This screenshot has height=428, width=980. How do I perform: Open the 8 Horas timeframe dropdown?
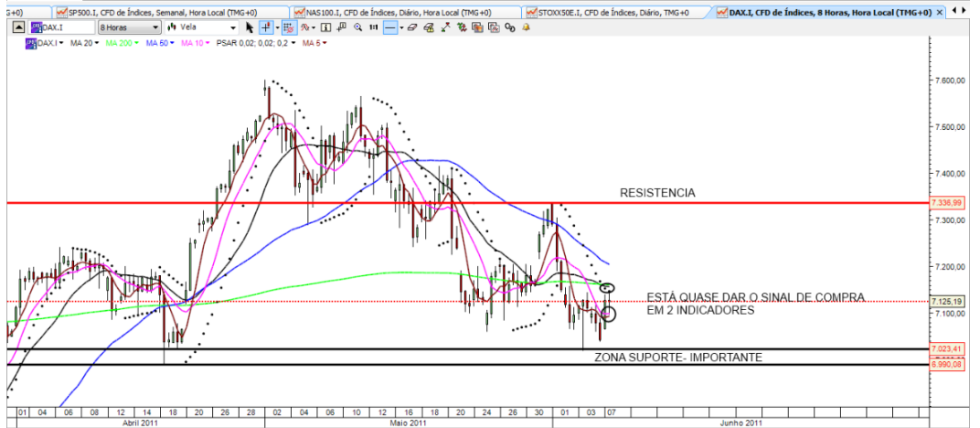pos(130,27)
